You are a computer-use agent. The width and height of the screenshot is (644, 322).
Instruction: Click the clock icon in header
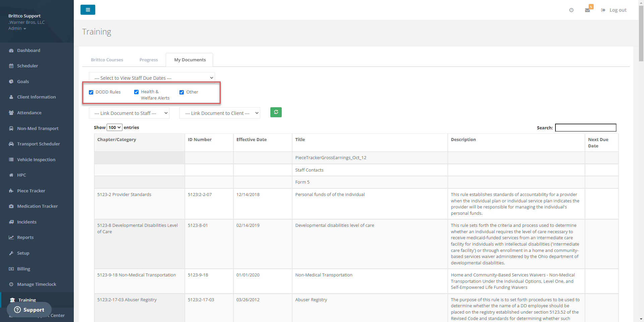tap(571, 10)
